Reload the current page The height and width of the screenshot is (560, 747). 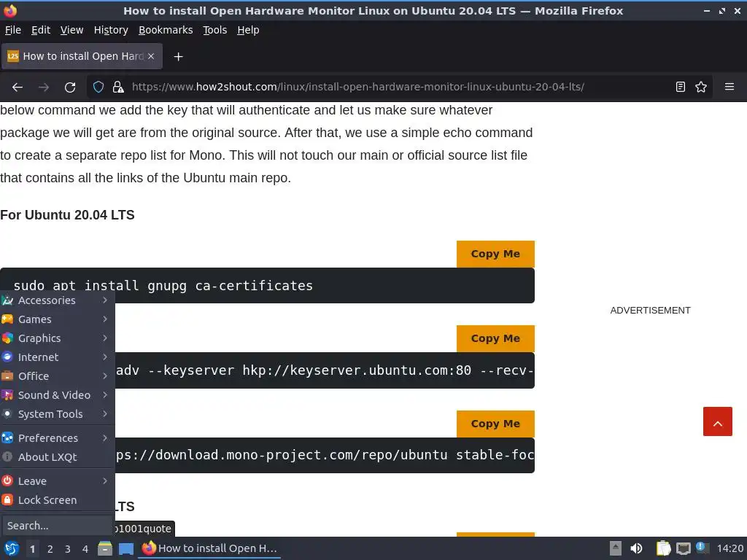[70, 87]
